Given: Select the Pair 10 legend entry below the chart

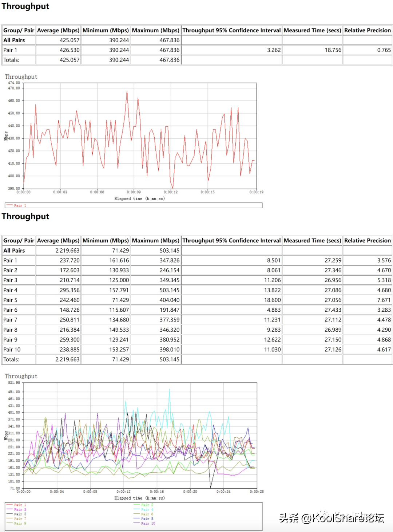Looking at the screenshot, I should point(144,523).
